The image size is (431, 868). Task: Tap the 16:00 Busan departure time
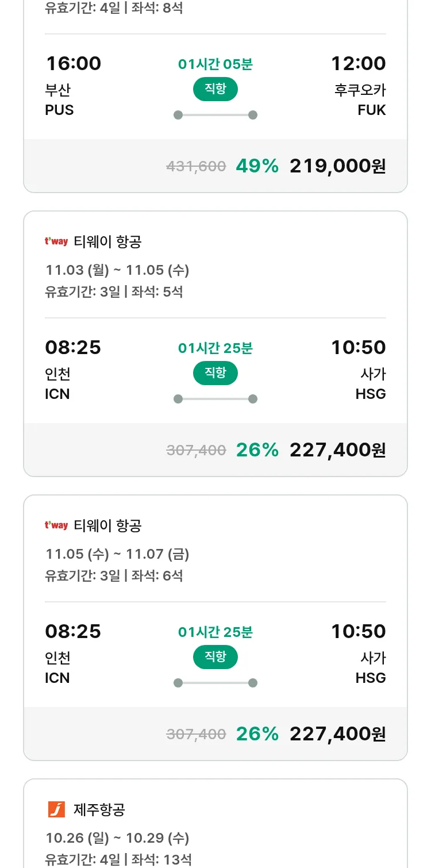click(x=73, y=63)
